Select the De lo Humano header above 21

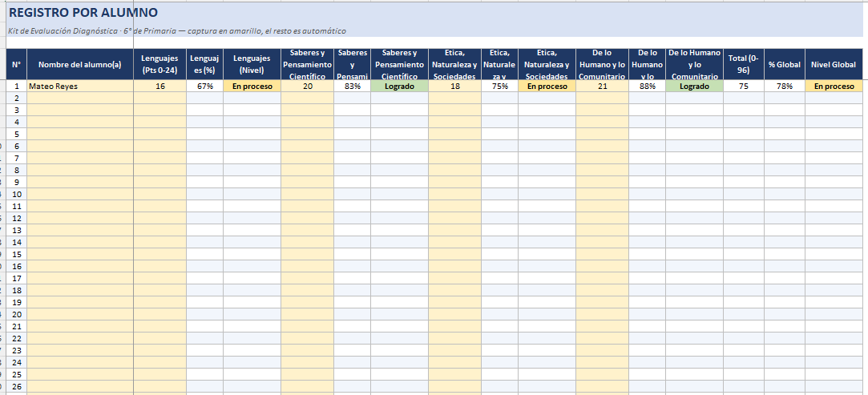(x=602, y=64)
